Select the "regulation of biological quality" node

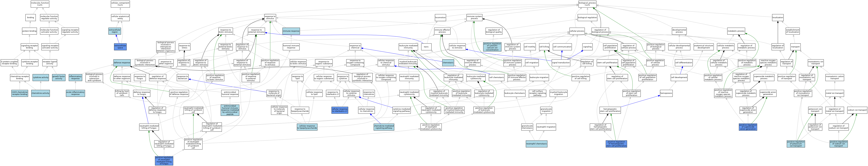(x=494, y=31)
